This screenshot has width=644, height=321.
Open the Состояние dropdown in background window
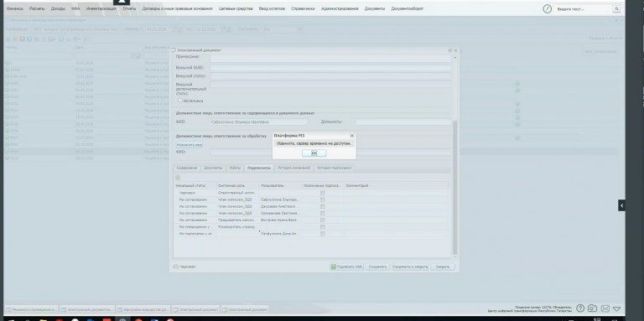tap(300, 29)
